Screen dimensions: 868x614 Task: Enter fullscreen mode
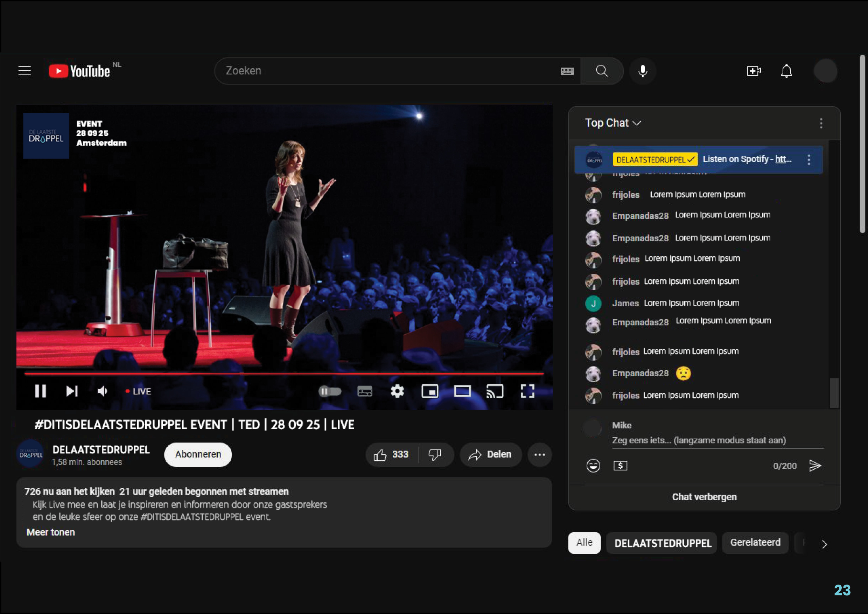click(x=527, y=391)
